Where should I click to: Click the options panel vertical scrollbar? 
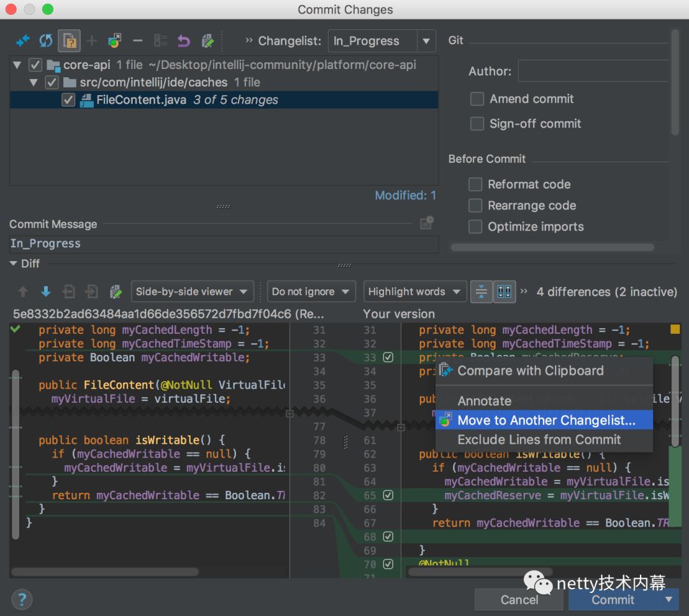coord(675,82)
